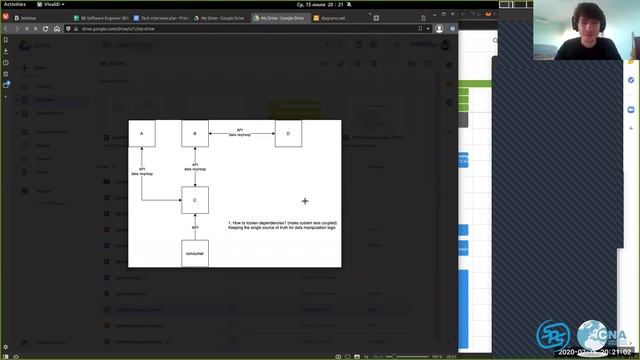This screenshot has width=640, height=360.
Task: Go forward with the browser forward arrow
Action: (x=17, y=29)
